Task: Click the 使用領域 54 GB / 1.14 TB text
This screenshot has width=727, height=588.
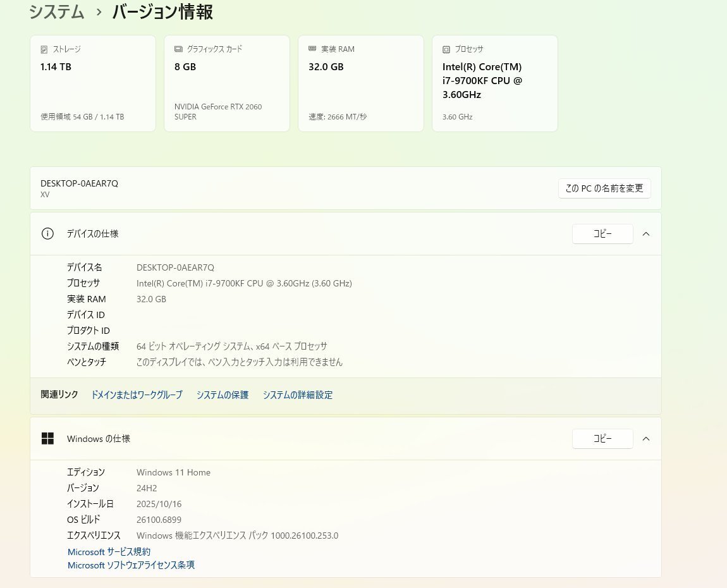Action: pos(82,117)
